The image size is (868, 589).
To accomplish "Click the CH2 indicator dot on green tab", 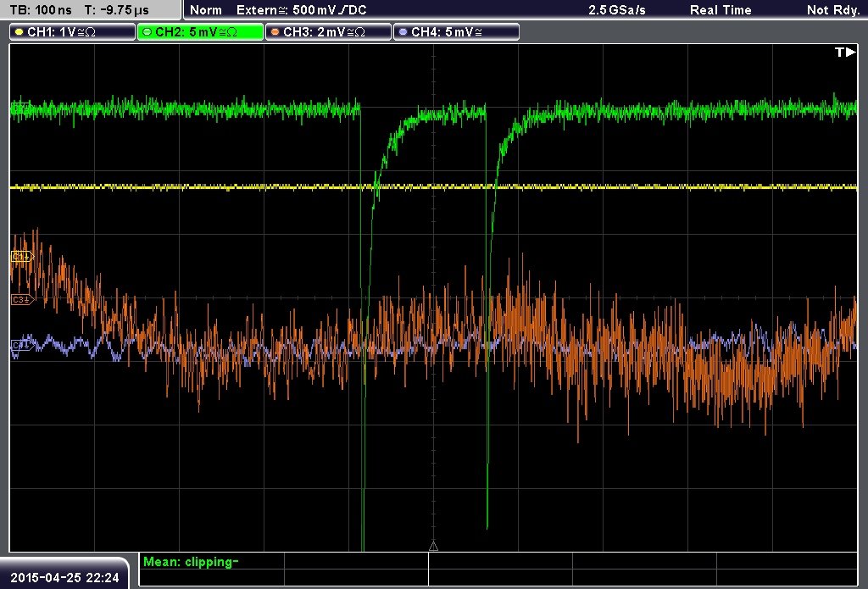I will pos(147,32).
